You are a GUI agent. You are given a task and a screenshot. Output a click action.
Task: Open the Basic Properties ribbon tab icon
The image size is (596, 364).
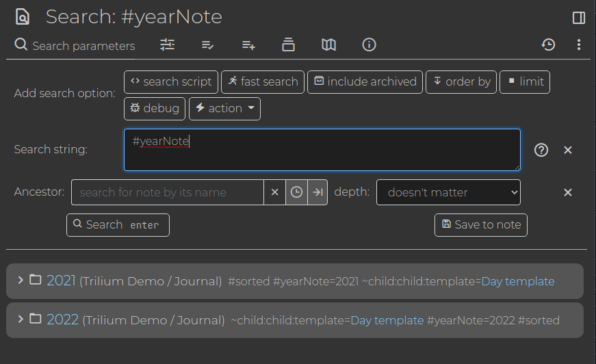click(x=167, y=45)
